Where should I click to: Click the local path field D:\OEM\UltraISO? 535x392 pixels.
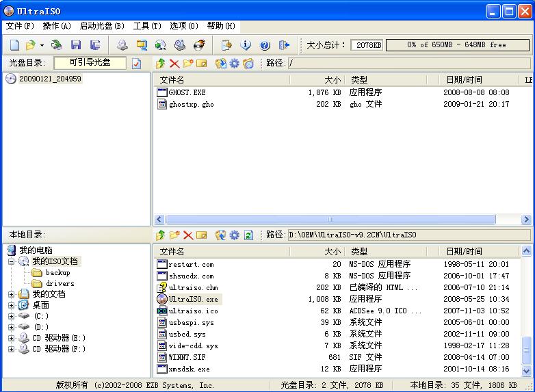pos(409,235)
